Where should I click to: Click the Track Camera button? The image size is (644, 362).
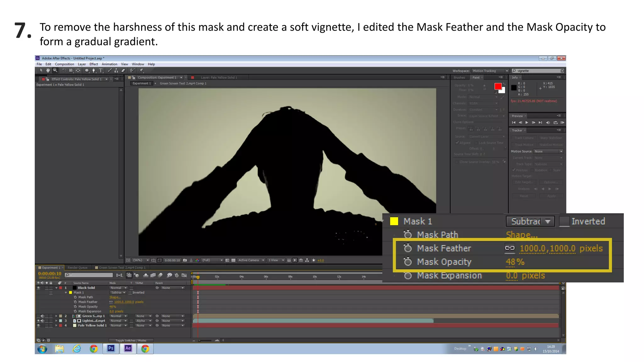point(524,138)
